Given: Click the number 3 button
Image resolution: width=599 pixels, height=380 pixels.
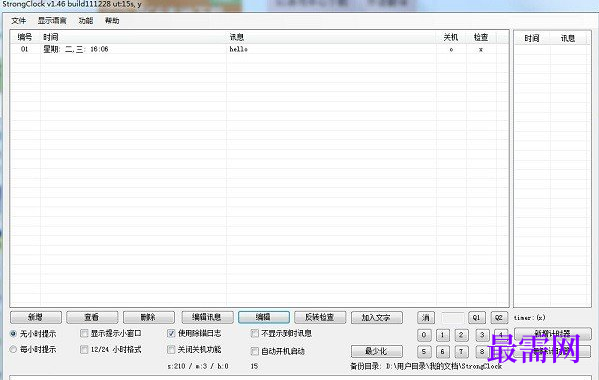Looking at the screenshot, I should point(482,335).
